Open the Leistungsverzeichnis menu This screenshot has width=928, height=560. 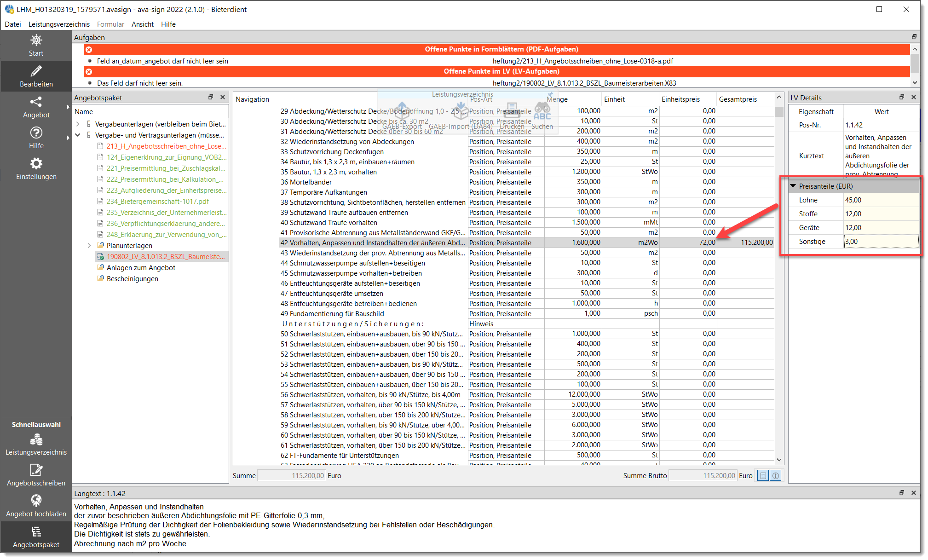pos(59,24)
